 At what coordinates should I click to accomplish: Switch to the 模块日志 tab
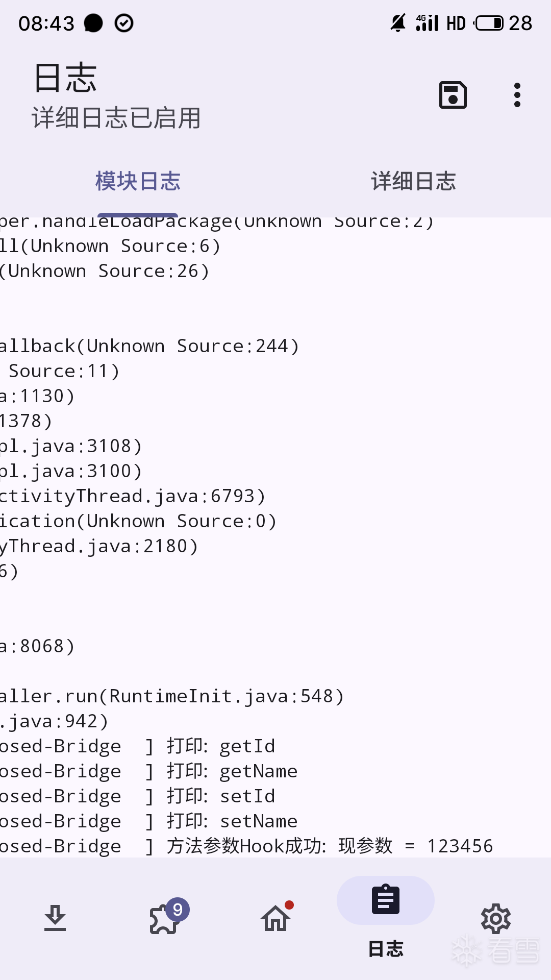[138, 182]
